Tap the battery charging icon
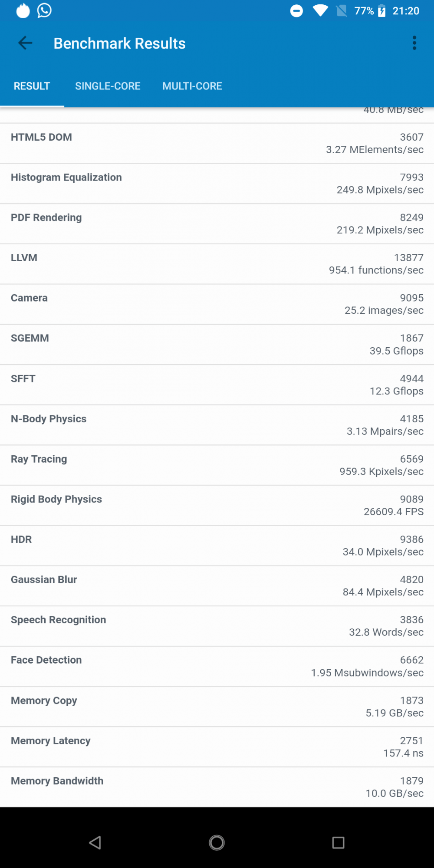The width and height of the screenshot is (434, 868). click(x=381, y=11)
